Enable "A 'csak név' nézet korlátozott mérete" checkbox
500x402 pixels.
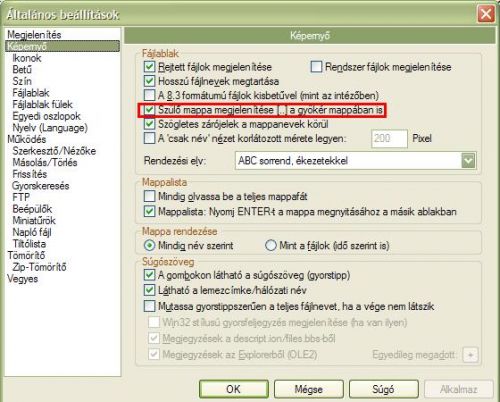click(x=149, y=138)
